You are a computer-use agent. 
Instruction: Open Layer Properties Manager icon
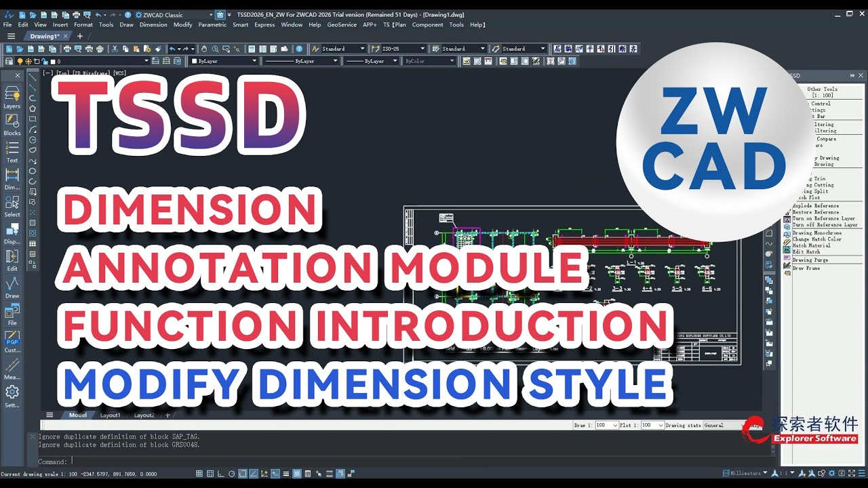(x=9, y=61)
